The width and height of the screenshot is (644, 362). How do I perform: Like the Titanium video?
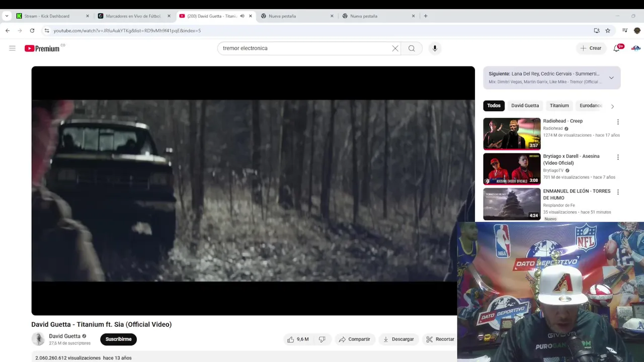pyautogui.click(x=298, y=339)
